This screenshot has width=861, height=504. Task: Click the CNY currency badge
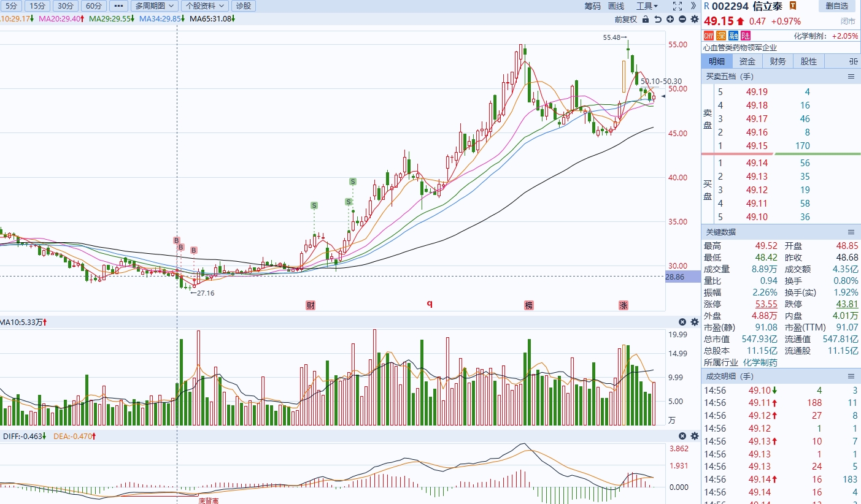click(709, 36)
